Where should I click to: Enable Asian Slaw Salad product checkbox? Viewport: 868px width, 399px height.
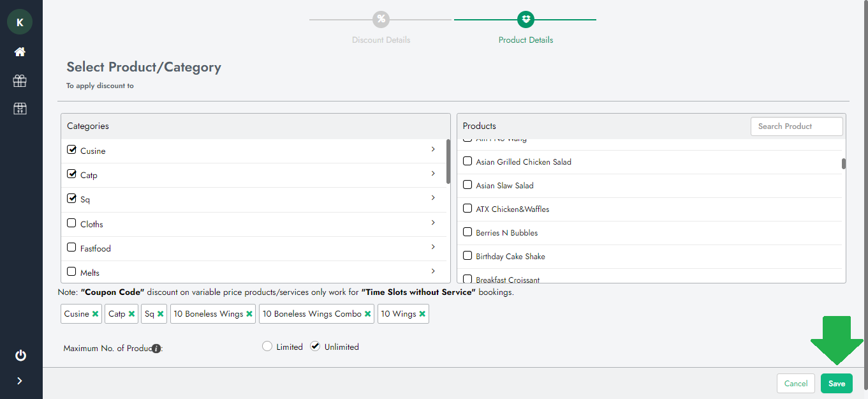tap(467, 185)
